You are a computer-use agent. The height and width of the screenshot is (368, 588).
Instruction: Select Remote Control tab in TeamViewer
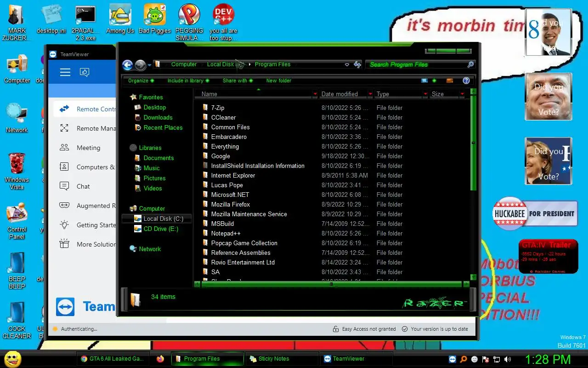[85, 109]
